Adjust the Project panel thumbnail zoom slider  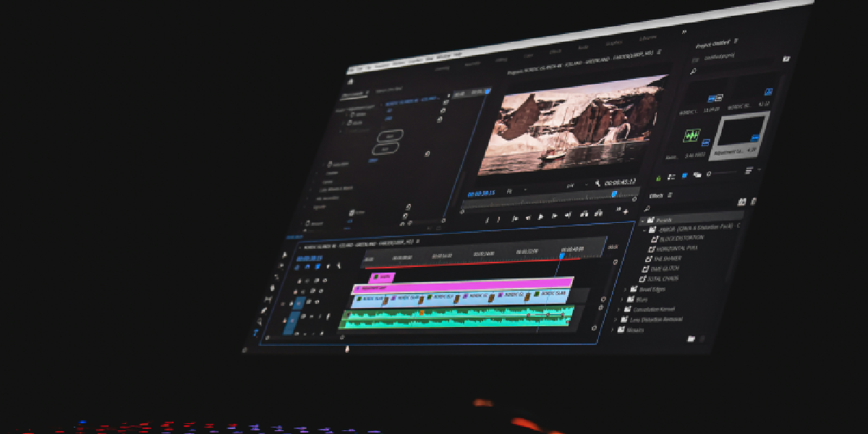pyautogui.click(x=723, y=173)
